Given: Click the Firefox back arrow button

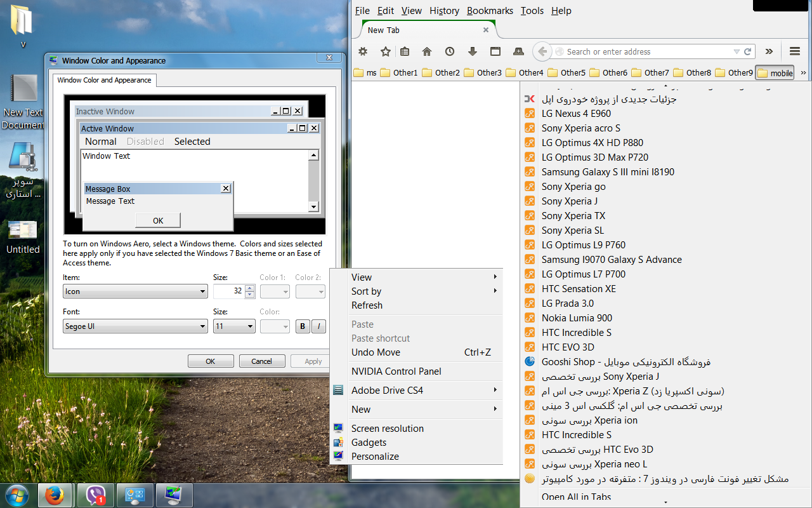Looking at the screenshot, I should tap(541, 51).
